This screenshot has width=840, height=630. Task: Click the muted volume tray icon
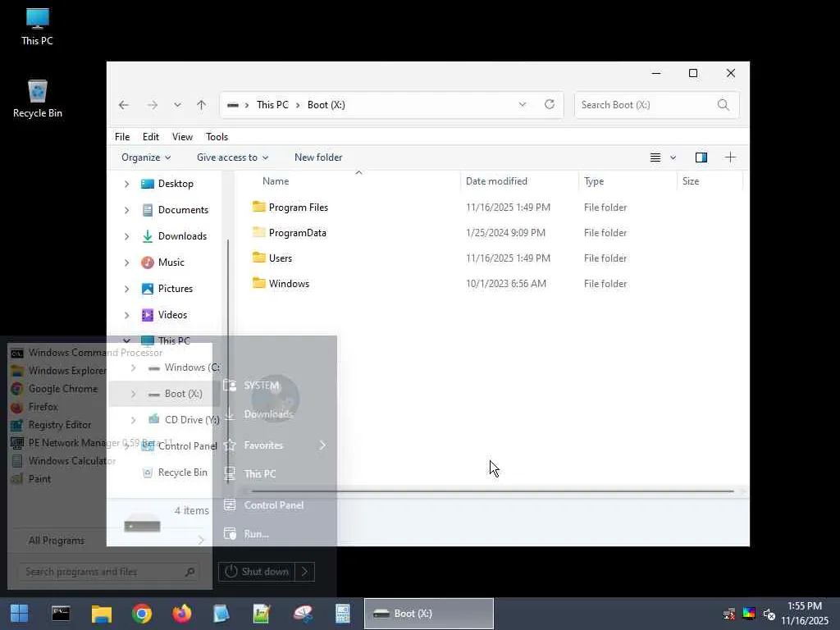(x=769, y=614)
